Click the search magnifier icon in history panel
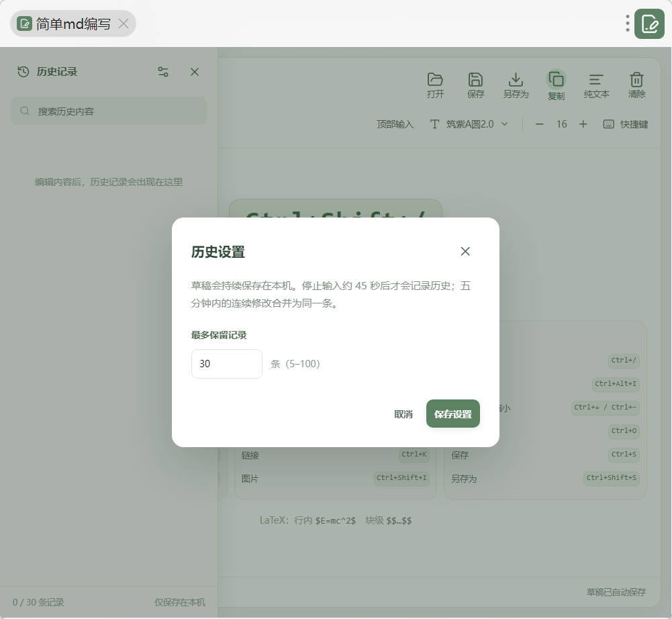672x619 pixels. click(25, 111)
